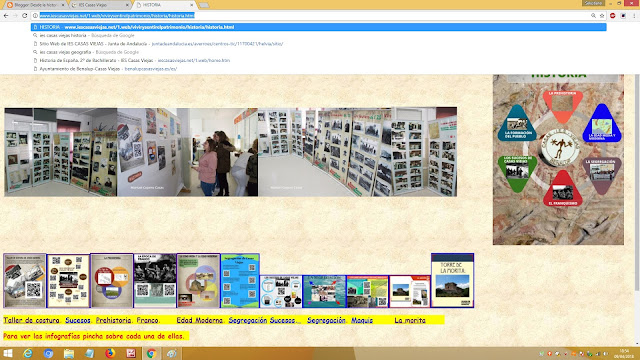640x360 pixels.
Task: Click the red adblock extension icon
Action: pos(613,16)
